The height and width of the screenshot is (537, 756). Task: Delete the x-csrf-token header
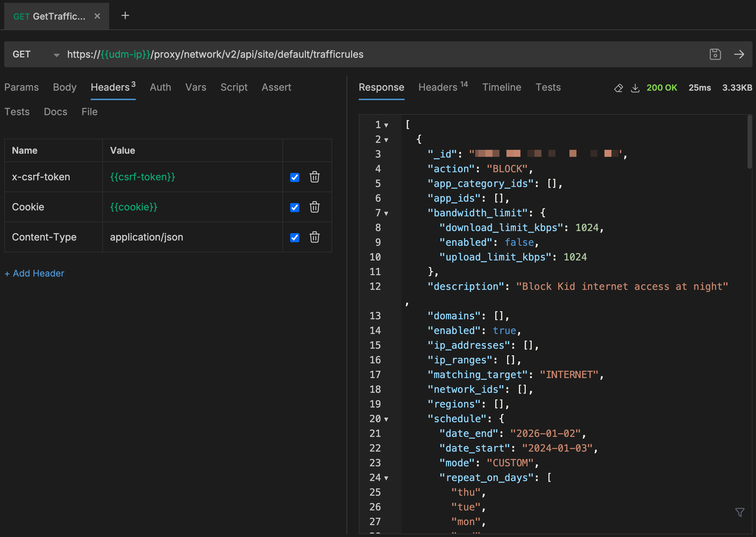click(314, 177)
